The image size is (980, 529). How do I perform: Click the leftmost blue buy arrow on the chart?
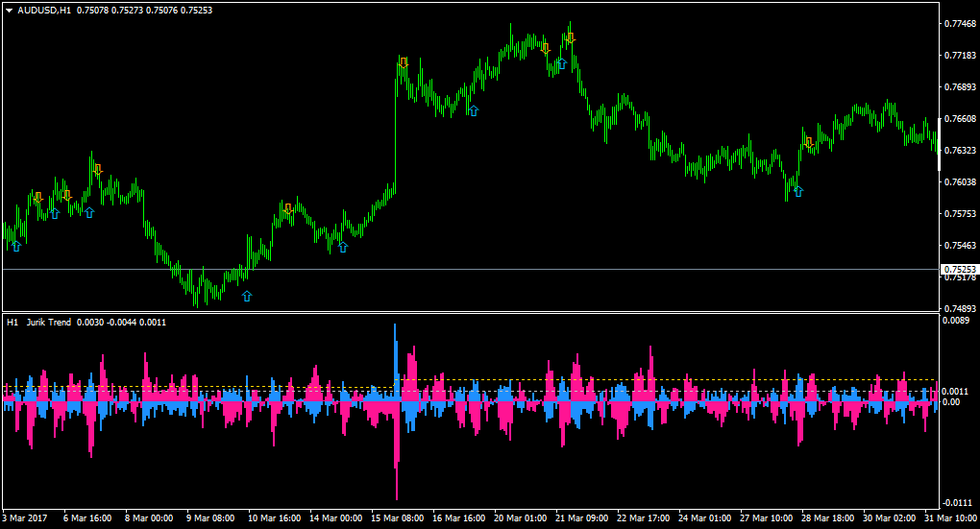point(16,246)
